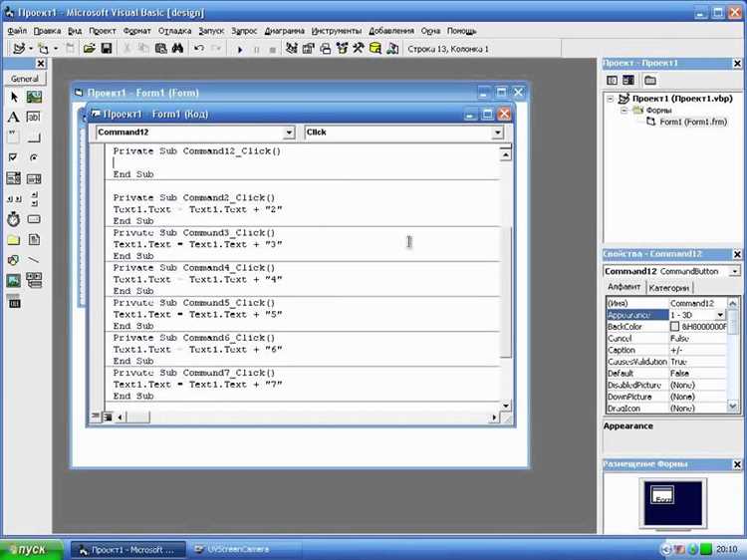The image size is (747, 560).
Task: Collapse the Проект1 (Проект1.vbp) tree node
Action: point(611,99)
